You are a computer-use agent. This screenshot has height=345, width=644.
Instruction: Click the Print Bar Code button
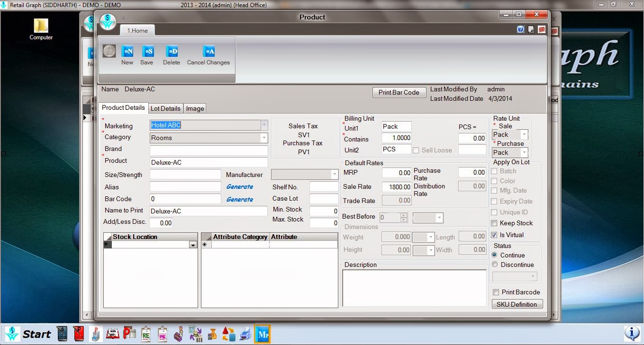(399, 93)
